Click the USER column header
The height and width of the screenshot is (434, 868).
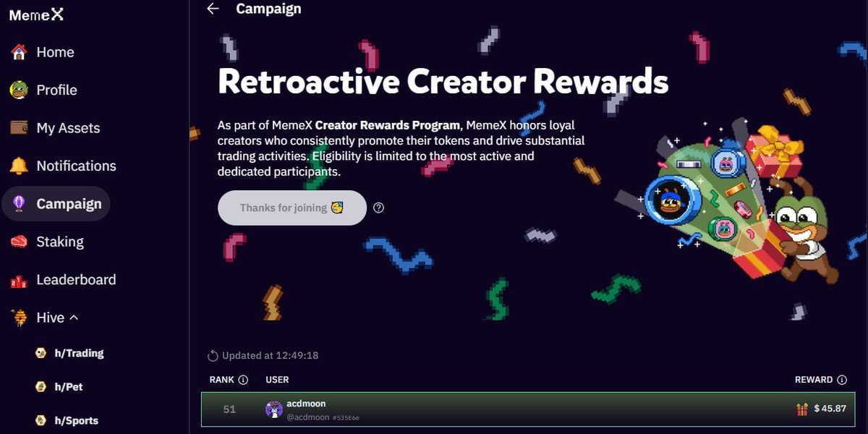click(277, 380)
